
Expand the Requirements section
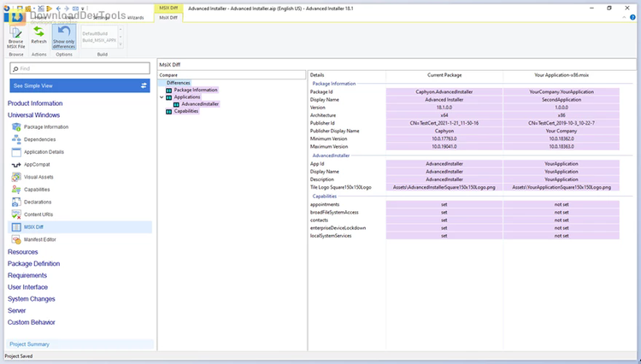(27, 275)
